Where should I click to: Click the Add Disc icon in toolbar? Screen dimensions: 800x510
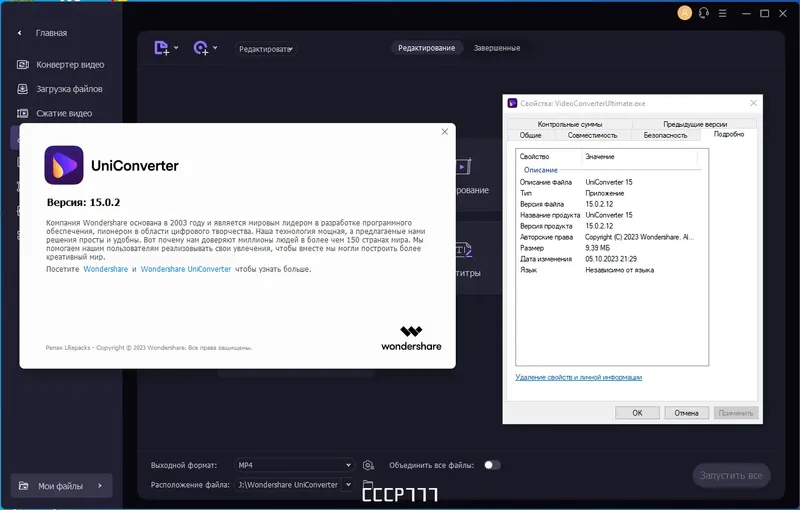(201, 48)
